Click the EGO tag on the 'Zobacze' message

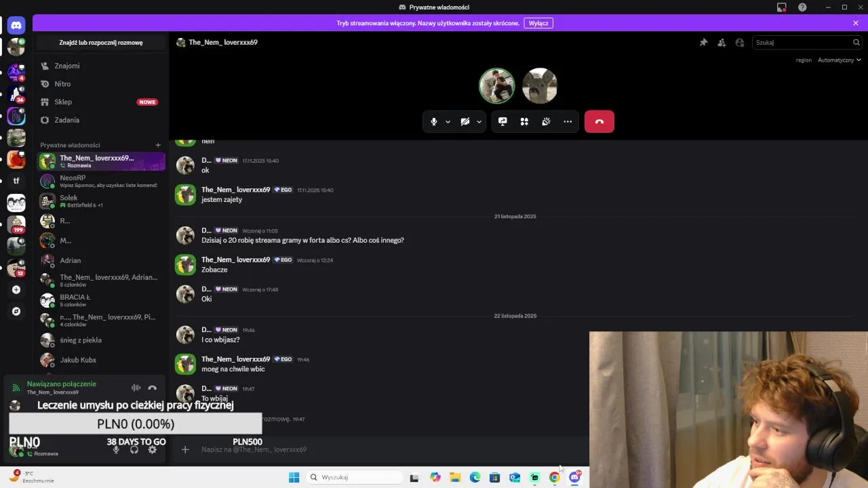coord(283,260)
